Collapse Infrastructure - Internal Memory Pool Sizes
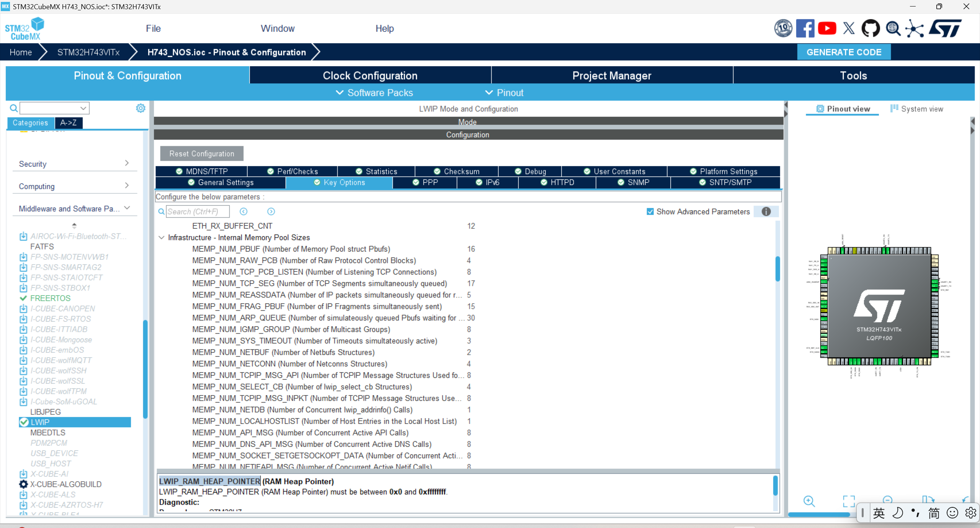 pos(162,238)
